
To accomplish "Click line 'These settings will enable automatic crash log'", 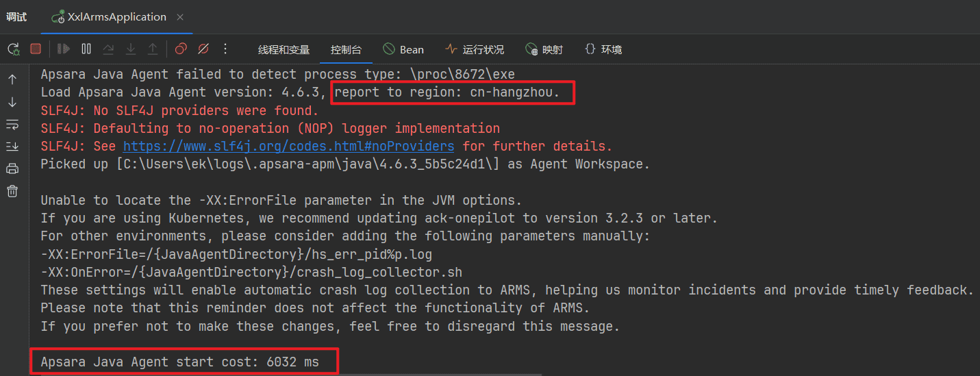I will click(507, 290).
